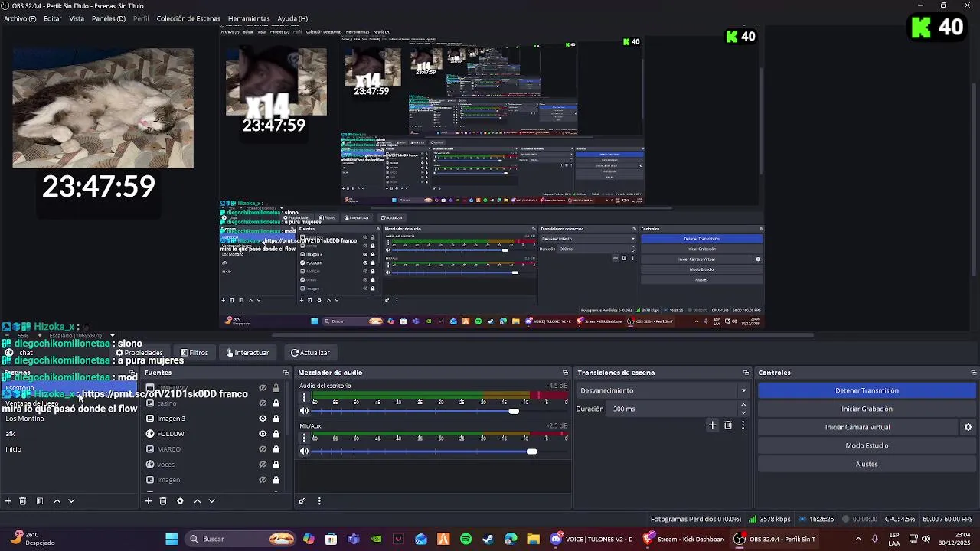Open Ajustes button in Controles

(x=867, y=464)
